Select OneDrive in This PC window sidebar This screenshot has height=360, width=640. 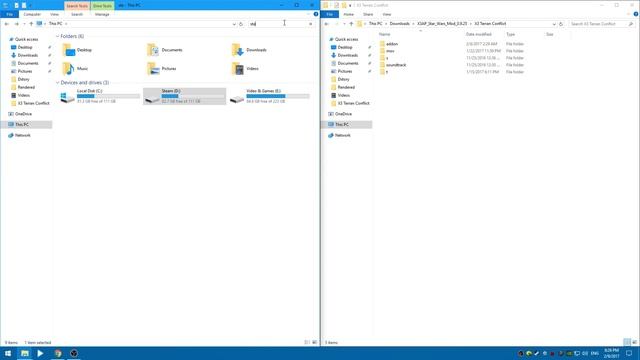pyautogui.click(x=23, y=114)
